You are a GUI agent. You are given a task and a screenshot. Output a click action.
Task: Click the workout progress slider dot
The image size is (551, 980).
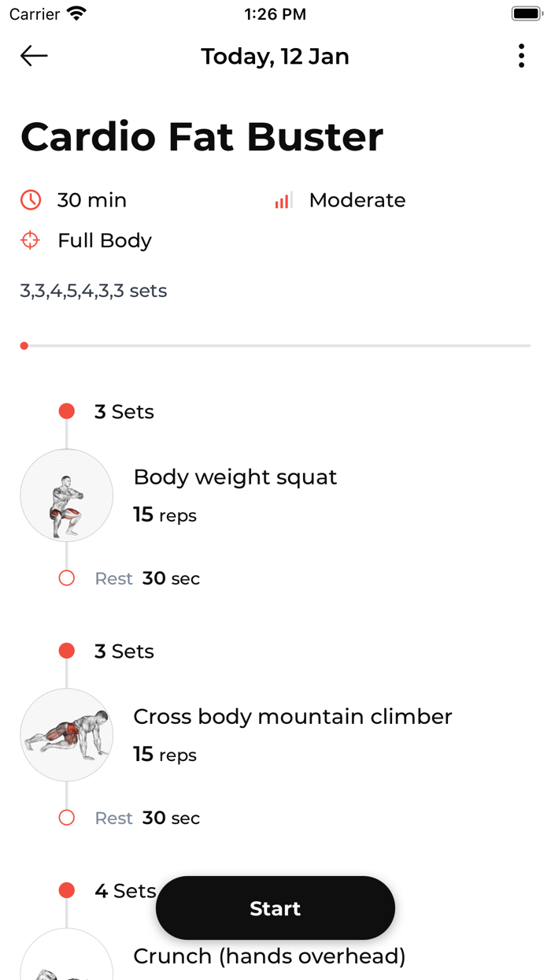click(24, 345)
